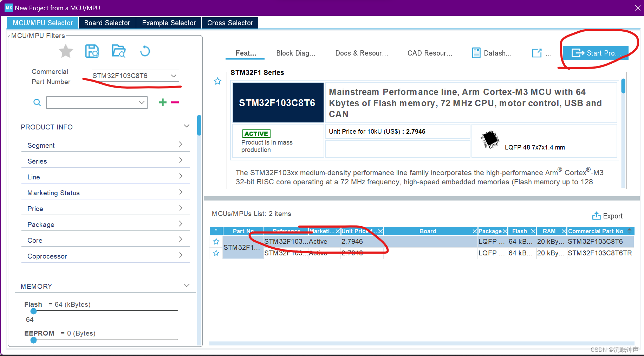Viewport: 644px width, 356px height.
Task: Click the pink minus icon
Action: click(x=175, y=102)
